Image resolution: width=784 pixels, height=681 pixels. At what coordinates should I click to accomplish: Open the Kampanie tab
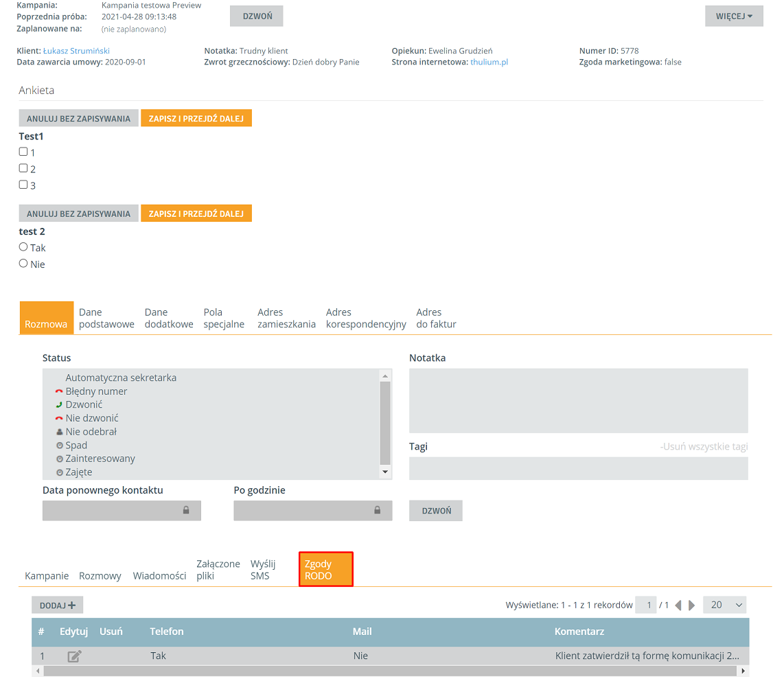[47, 575]
